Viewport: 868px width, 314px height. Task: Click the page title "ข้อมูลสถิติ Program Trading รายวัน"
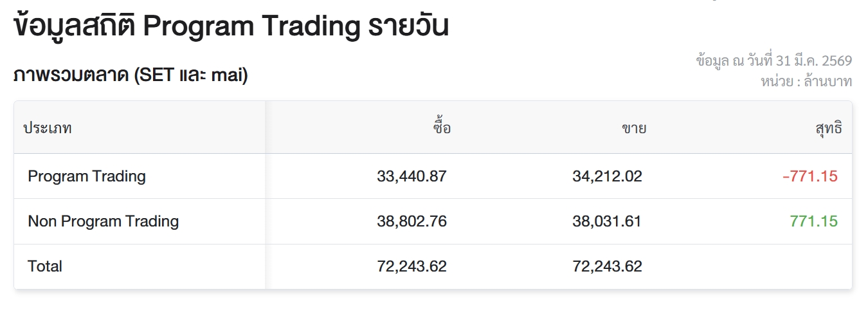click(x=230, y=27)
